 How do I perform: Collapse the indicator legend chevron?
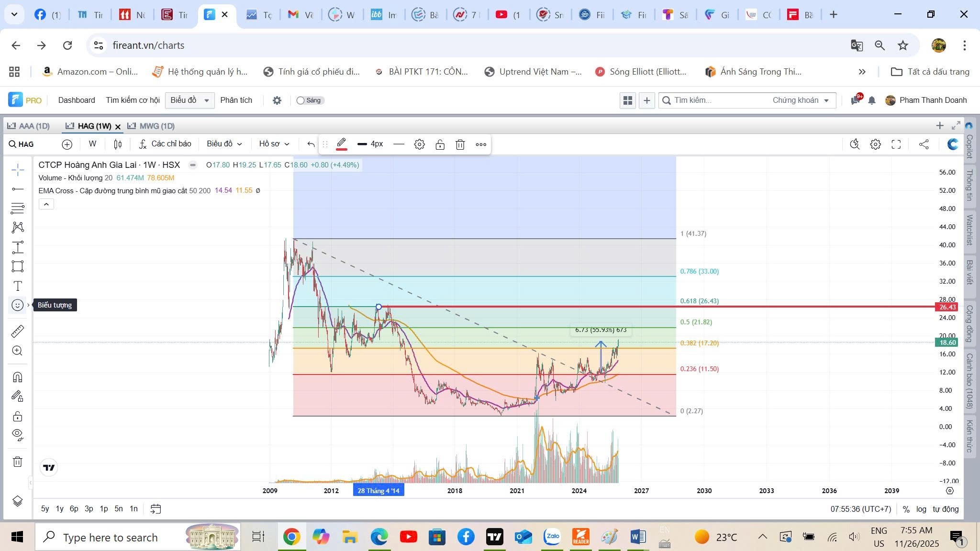pos(46,204)
